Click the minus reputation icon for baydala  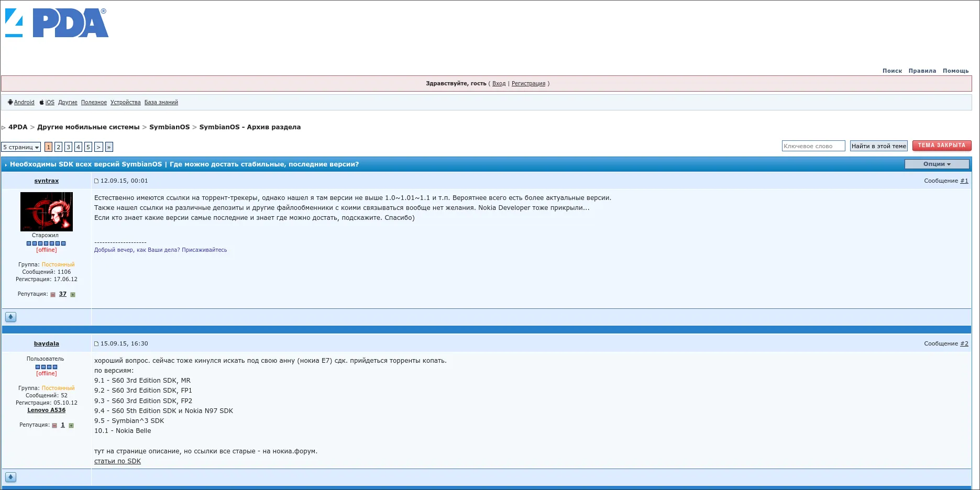(x=54, y=426)
